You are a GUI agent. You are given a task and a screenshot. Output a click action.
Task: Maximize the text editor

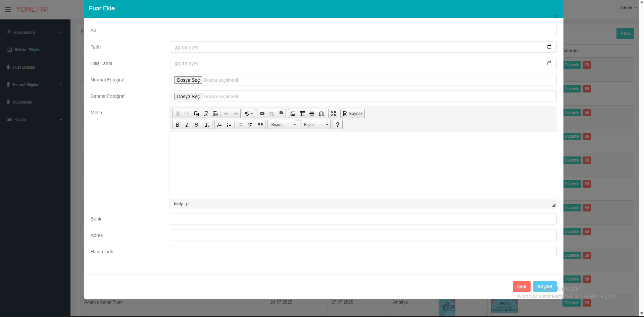[x=333, y=114]
